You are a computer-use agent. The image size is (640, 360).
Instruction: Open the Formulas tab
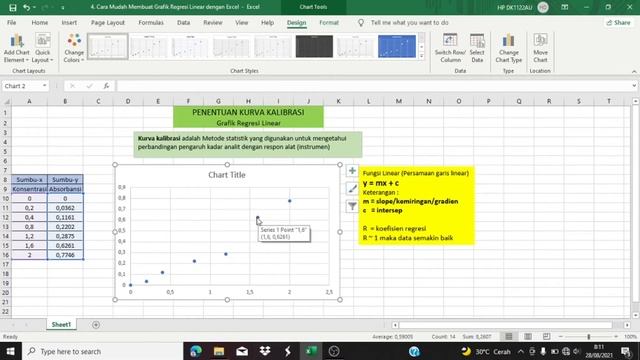pyautogui.click(x=151, y=23)
